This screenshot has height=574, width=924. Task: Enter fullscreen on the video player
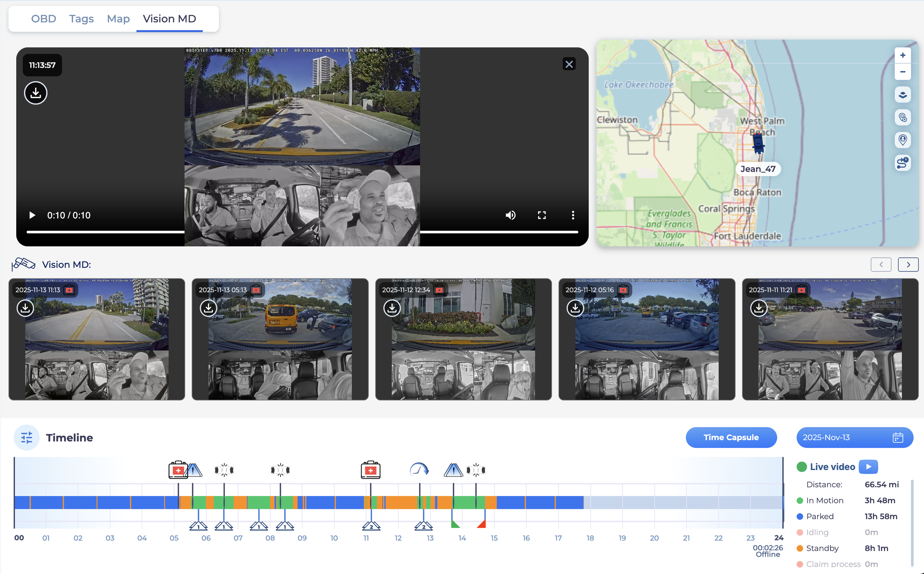[542, 215]
